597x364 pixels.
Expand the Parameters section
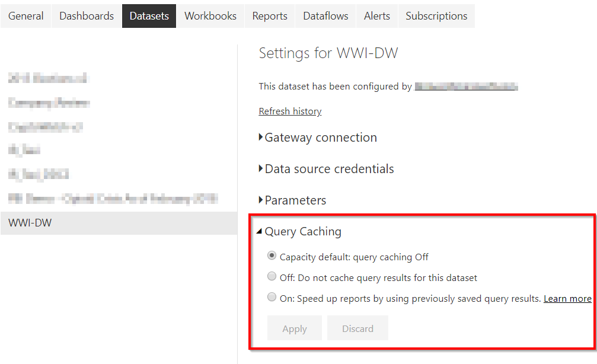292,200
